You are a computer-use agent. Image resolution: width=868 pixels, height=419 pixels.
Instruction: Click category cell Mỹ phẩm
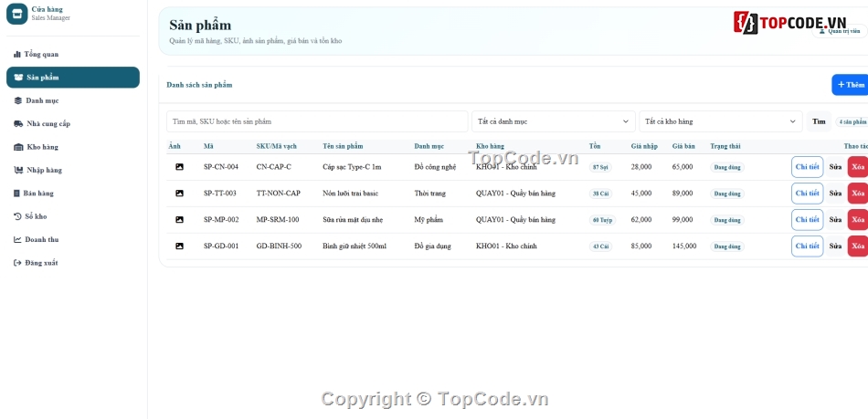[x=429, y=219]
